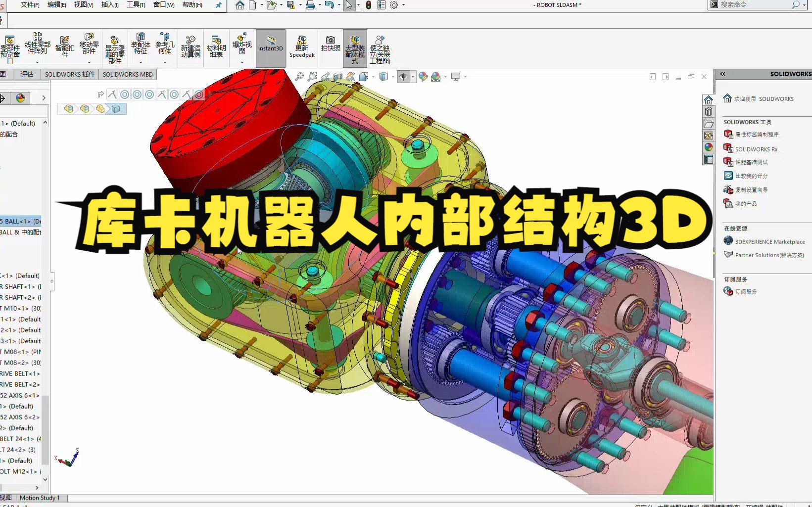This screenshot has height=507, width=812.
Task: Click 显示隐藏的零部件 tool
Action: pos(115,49)
